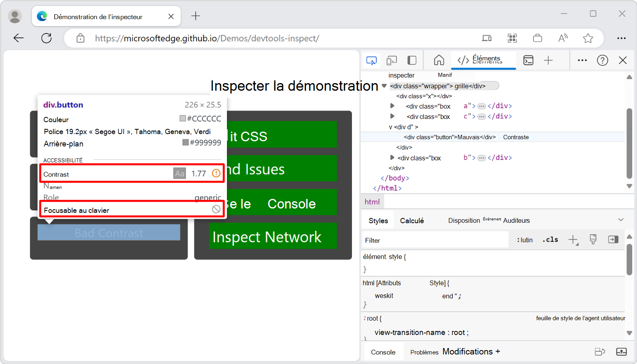Toggle the rendering paintbrush icon in Styles
637x364 pixels.
click(593, 239)
